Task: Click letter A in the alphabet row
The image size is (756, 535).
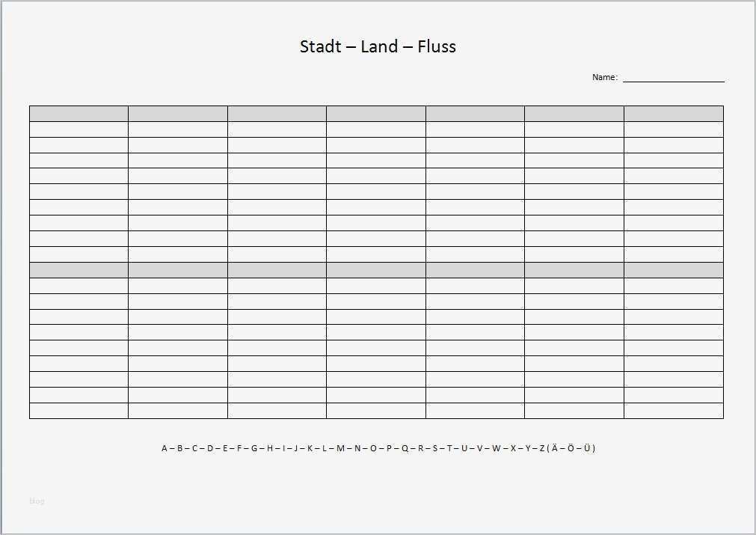Action: coord(165,448)
